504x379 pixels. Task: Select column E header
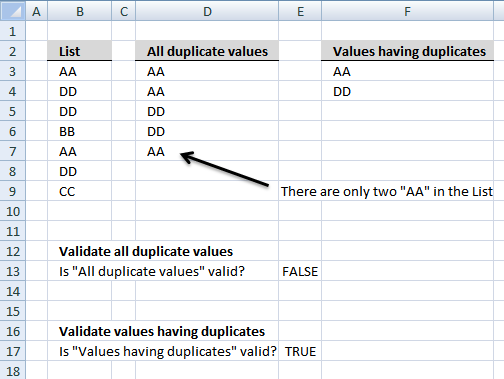300,11
